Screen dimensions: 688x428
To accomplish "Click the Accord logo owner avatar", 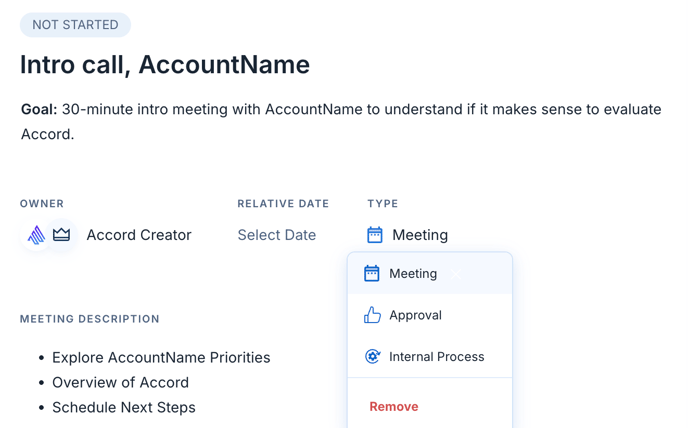I will [x=36, y=235].
